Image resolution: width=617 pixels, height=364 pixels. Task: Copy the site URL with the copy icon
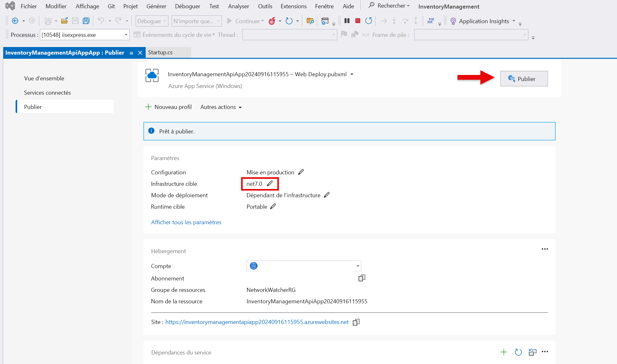point(356,322)
